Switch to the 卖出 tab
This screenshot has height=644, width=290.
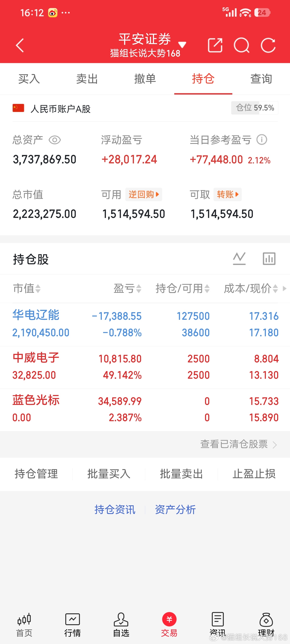click(x=87, y=79)
